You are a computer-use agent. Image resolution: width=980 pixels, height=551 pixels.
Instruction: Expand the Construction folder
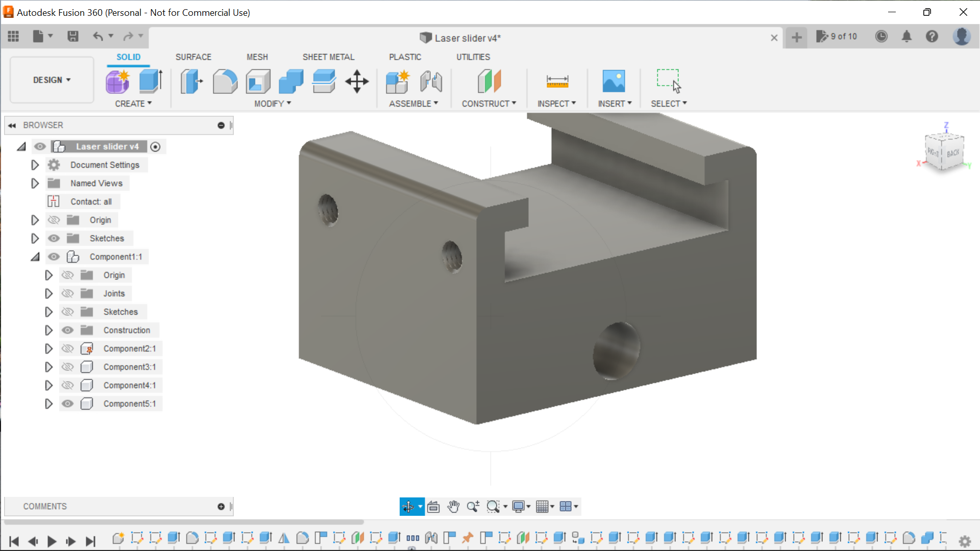tap(48, 330)
